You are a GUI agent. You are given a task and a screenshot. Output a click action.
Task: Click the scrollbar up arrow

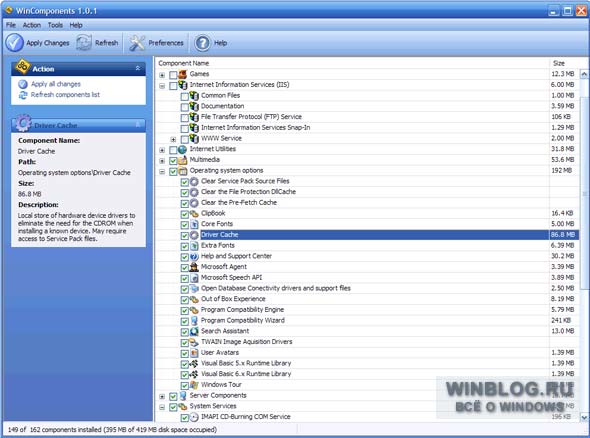(x=584, y=74)
